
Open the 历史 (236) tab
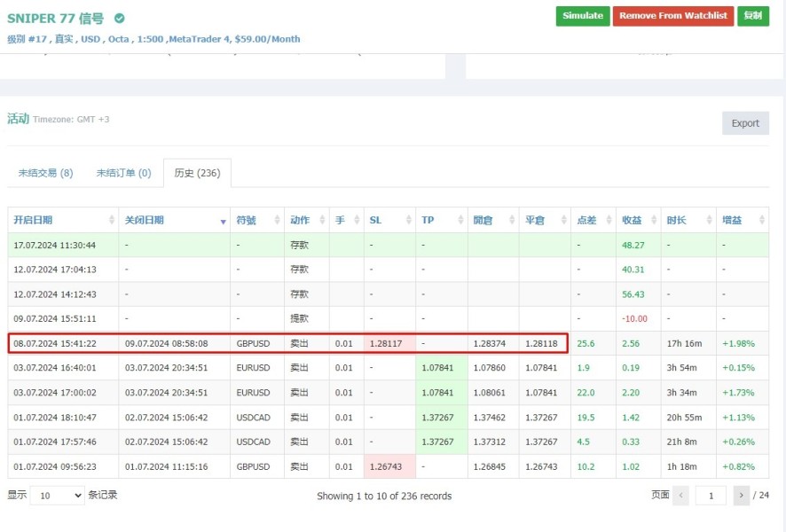197,173
